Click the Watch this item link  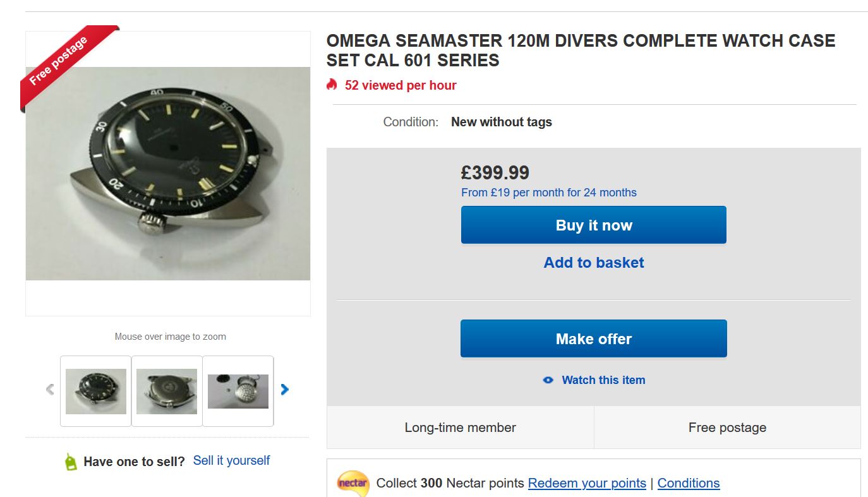[x=603, y=380]
